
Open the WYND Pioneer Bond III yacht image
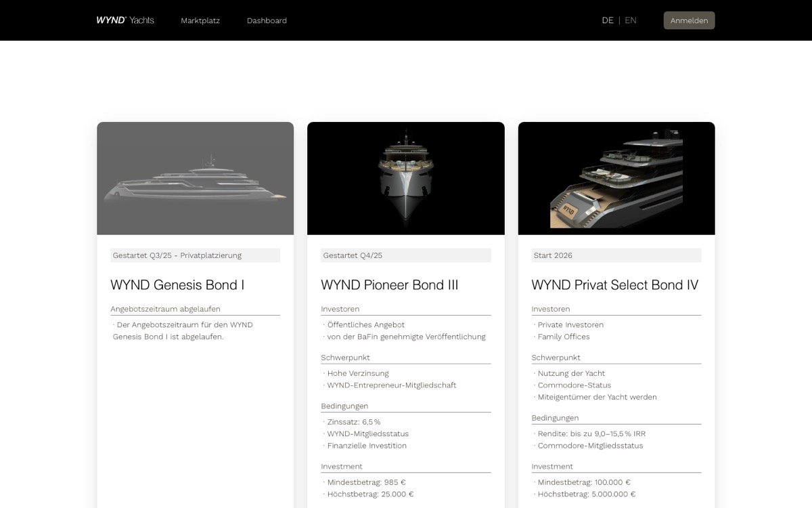(406, 178)
